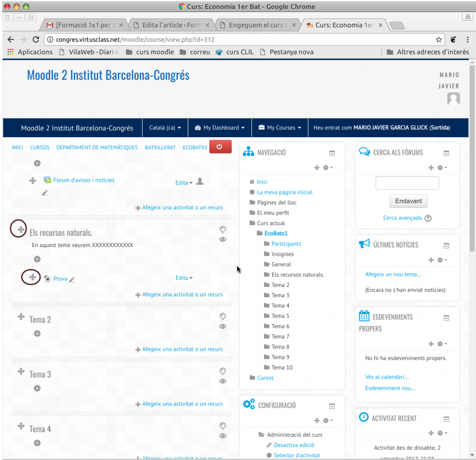Click the forum search text field
Image resolution: width=476 pixels, height=460 pixels.
pyautogui.click(x=407, y=183)
